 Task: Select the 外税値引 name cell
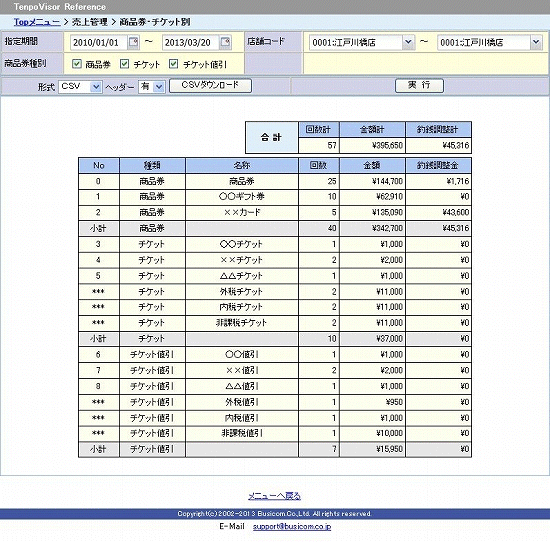click(242, 402)
